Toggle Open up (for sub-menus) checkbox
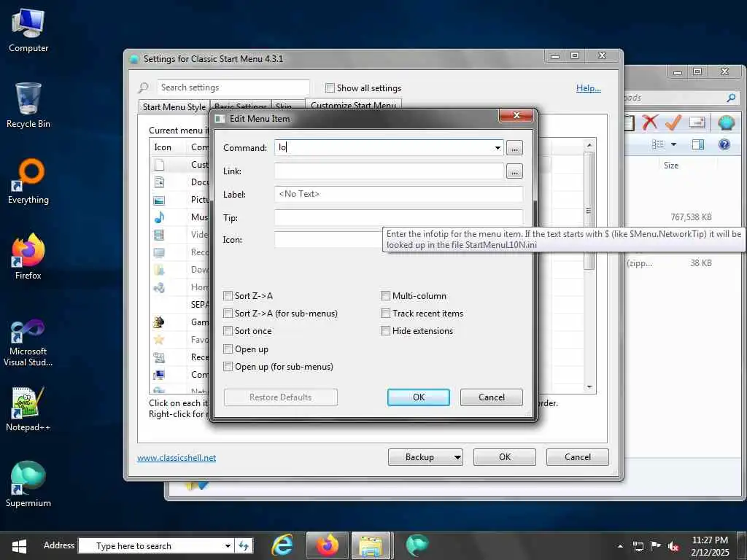 228,367
